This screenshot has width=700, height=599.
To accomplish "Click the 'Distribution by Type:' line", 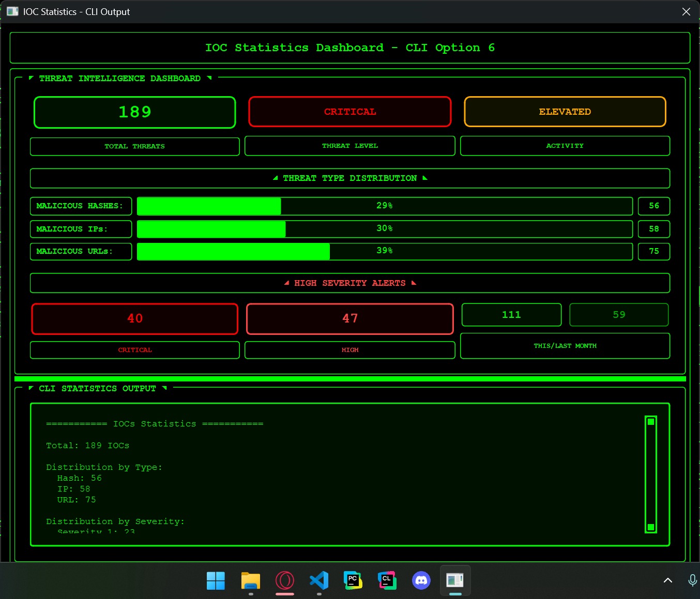I will click(104, 467).
